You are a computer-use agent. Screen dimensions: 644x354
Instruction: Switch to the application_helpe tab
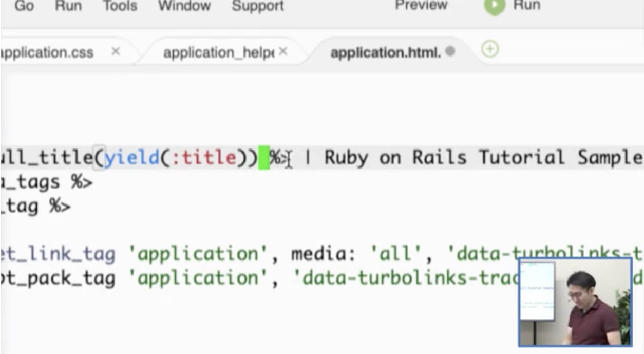click(x=219, y=52)
